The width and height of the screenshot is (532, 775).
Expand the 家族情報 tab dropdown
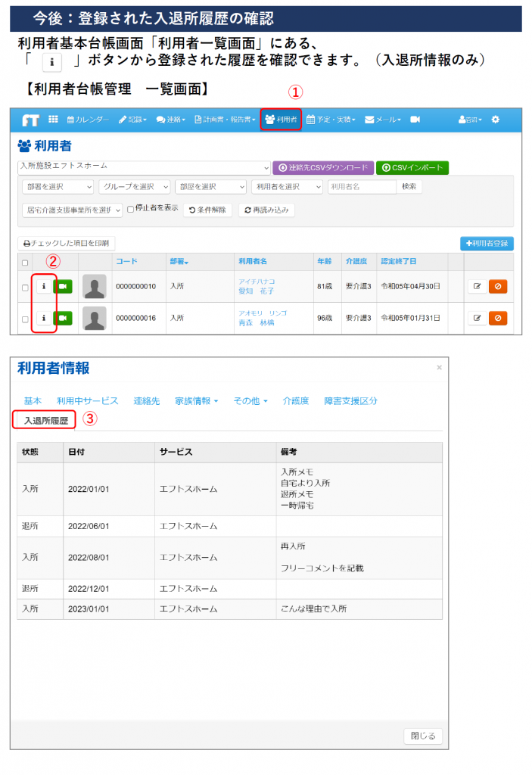click(196, 401)
